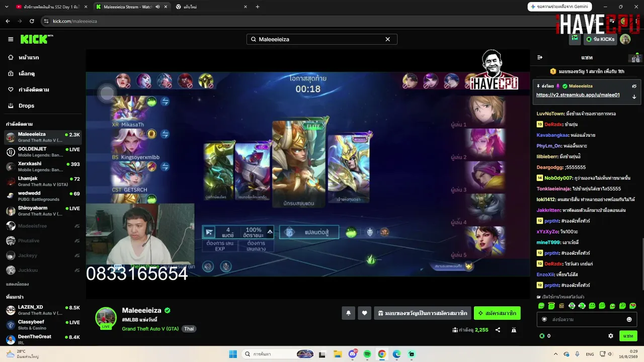The height and width of the screenshot is (362, 644).
Task: Click the Gemini help button
Action: click(x=559, y=7)
